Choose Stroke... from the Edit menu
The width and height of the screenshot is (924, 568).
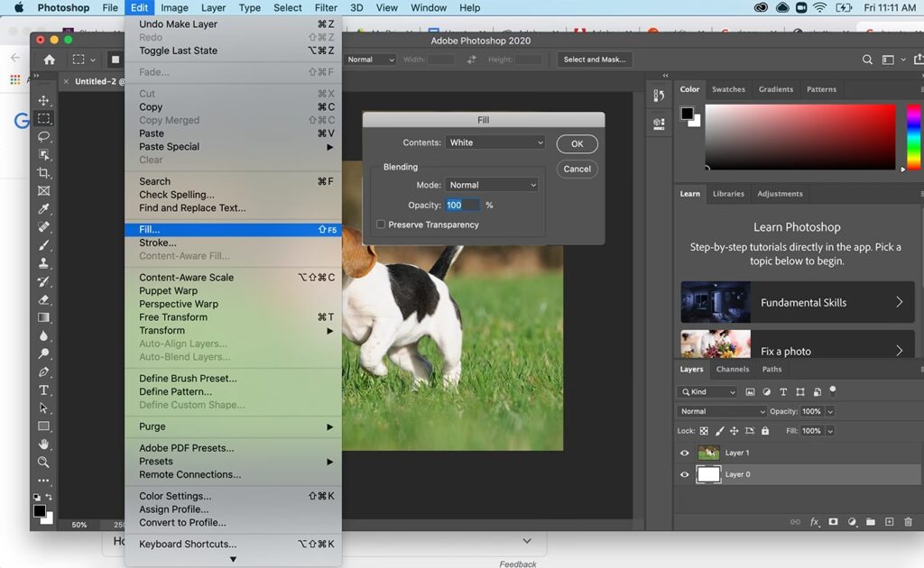tap(158, 243)
